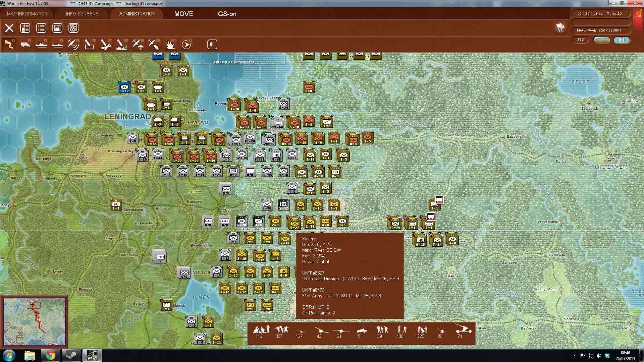Open File Explorer from taskbar
This screenshot has width=644, height=362.
pyautogui.click(x=30, y=355)
